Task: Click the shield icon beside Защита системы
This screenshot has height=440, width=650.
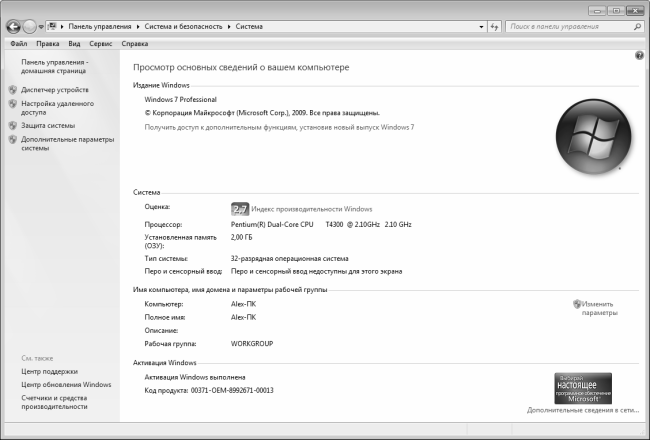Action: pyautogui.click(x=12, y=126)
